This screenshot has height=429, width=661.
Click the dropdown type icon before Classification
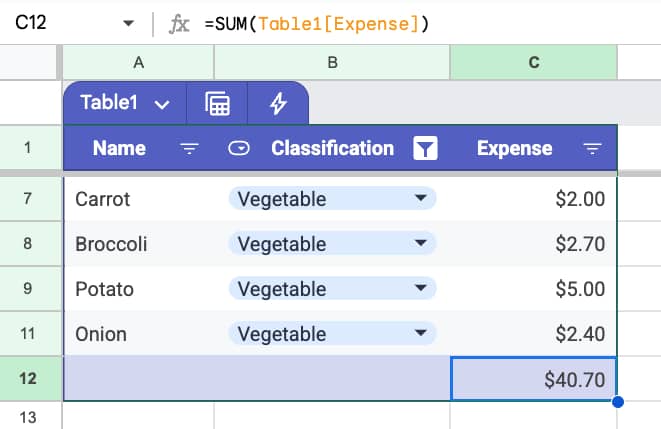pyautogui.click(x=239, y=149)
